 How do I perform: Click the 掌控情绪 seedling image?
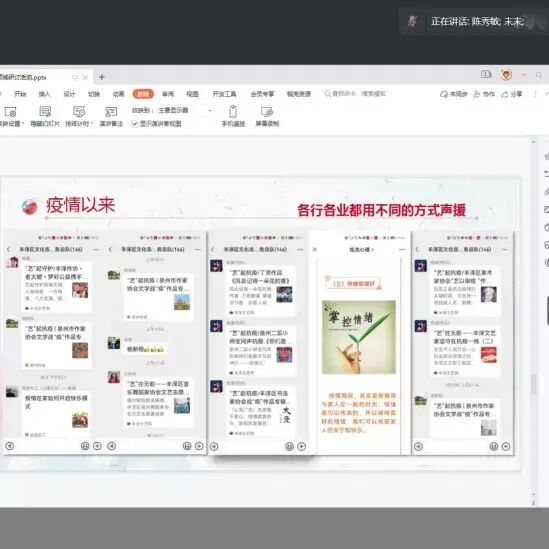point(359,337)
